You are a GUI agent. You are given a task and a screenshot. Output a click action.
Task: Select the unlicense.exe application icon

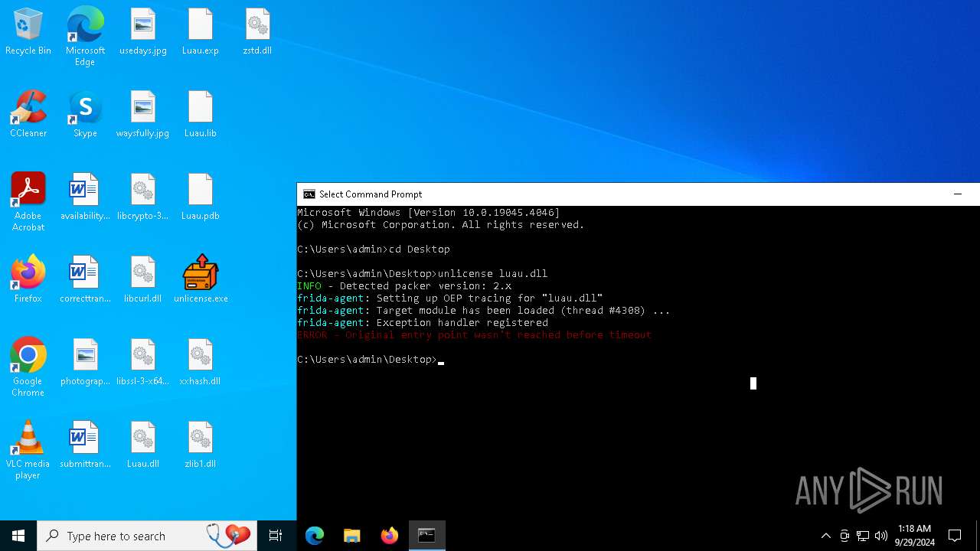[201, 280]
